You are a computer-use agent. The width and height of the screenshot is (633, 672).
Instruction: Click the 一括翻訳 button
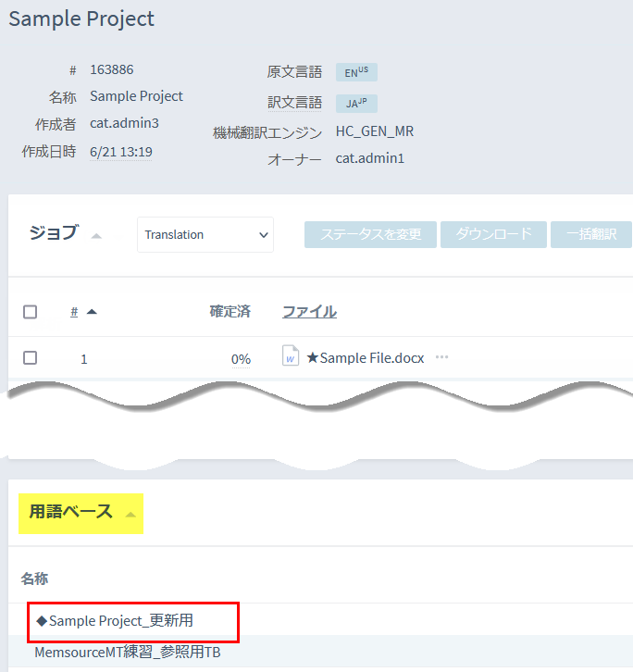tap(591, 234)
